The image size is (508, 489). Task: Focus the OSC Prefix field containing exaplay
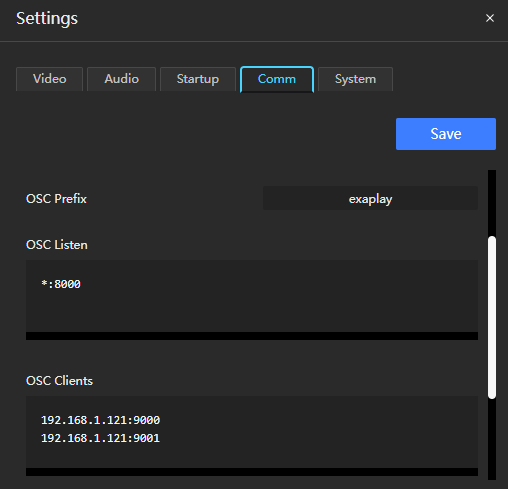coord(370,198)
